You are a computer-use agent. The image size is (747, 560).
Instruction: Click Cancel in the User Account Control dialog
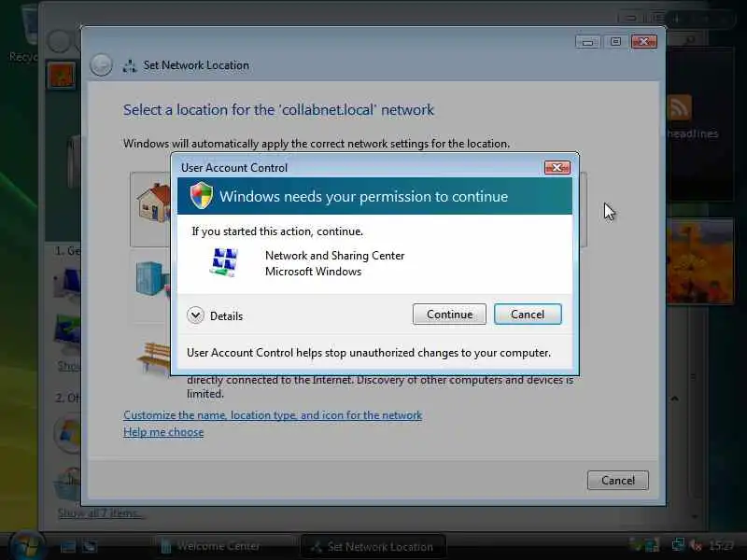528,315
